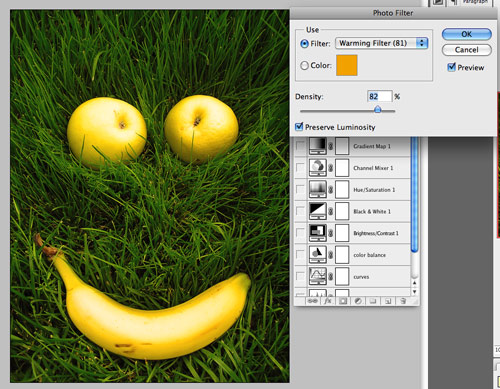Click the Channel Mixer 1 adjustment icon
Image resolution: width=500 pixels, height=389 pixels.
(x=318, y=168)
